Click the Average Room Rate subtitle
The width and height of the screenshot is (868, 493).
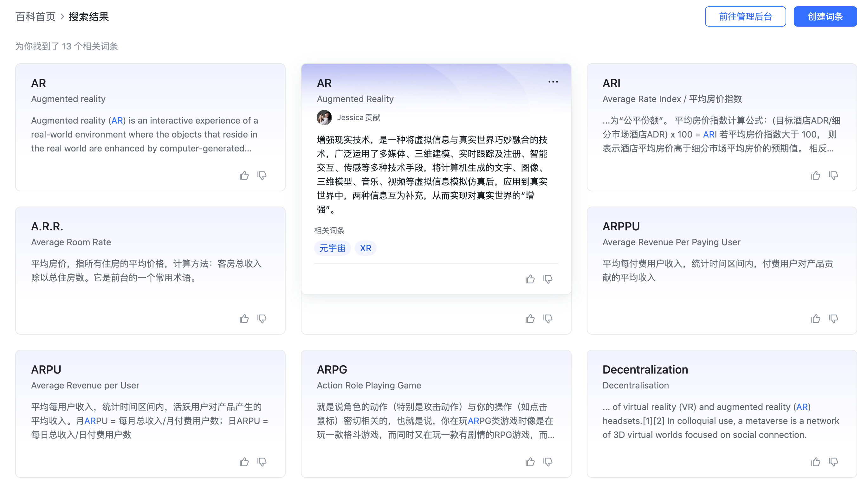[x=71, y=242]
